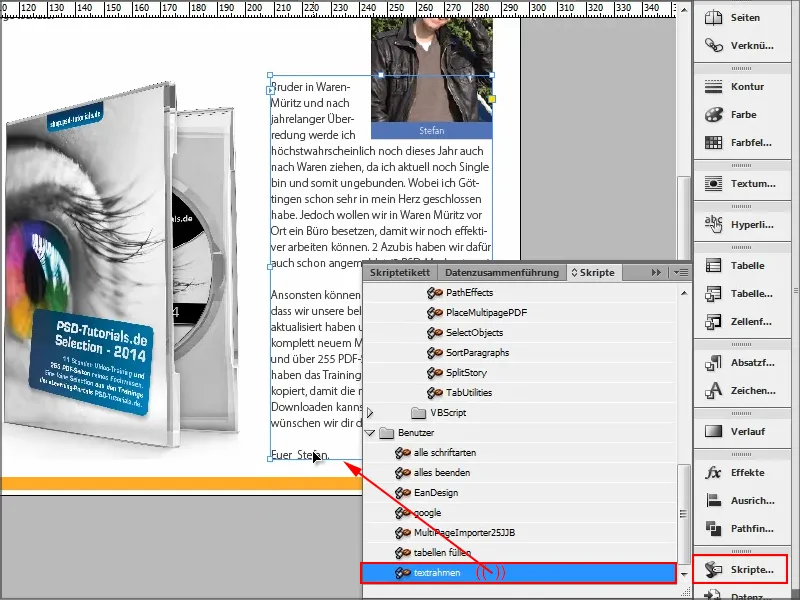Click the VBScript folder label
Screen dimensions: 800x600
pyautogui.click(x=448, y=412)
